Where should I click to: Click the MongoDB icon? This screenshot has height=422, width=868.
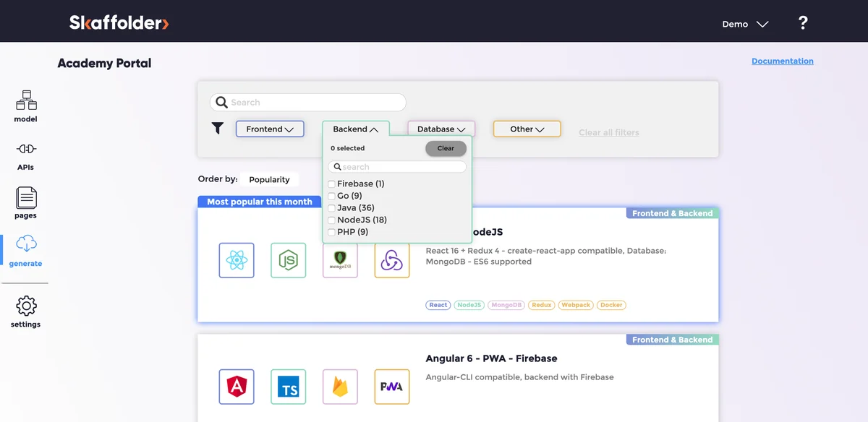(341, 260)
